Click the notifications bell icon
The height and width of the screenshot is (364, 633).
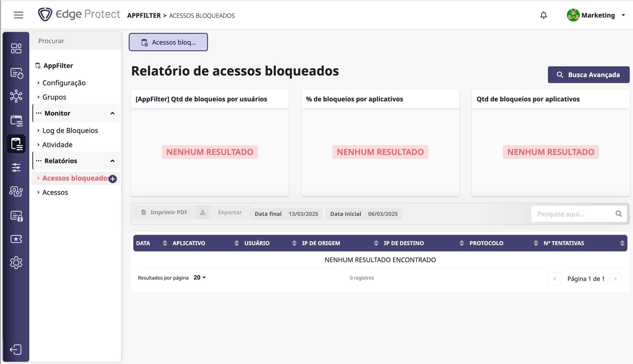coord(543,15)
